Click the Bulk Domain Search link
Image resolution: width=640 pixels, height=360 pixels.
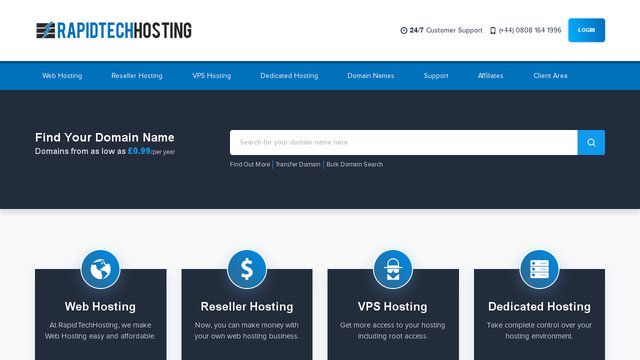pyautogui.click(x=355, y=164)
